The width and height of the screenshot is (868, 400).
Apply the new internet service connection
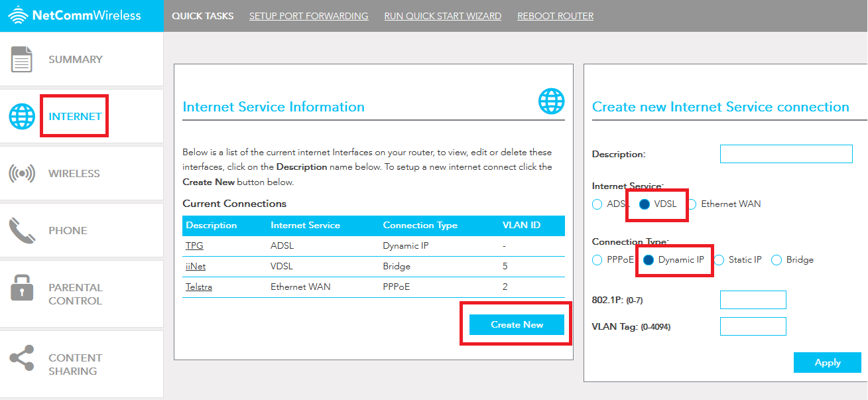click(x=827, y=362)
